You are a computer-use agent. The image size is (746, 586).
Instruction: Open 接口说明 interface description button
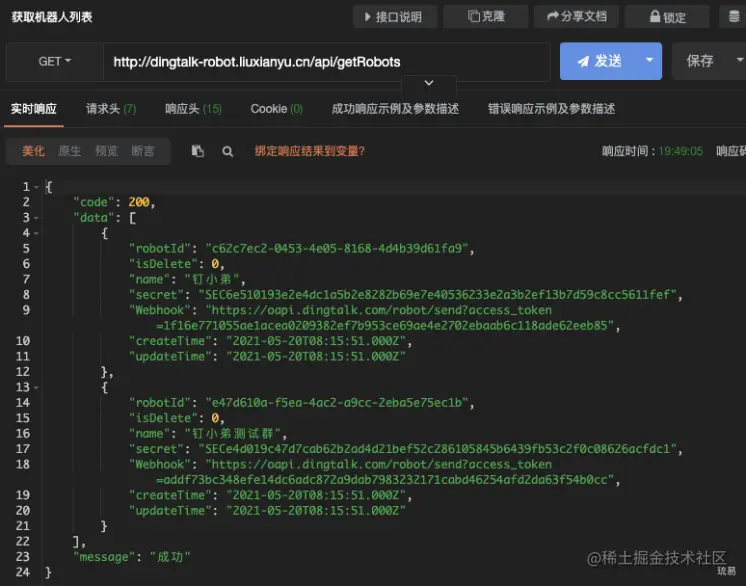click(x=394, y=17)
